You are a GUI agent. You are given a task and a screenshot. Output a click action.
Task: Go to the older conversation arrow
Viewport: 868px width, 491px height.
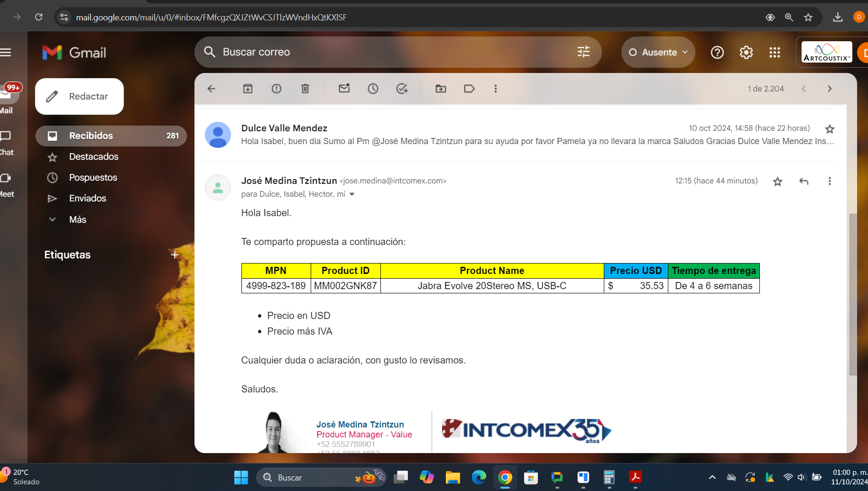pyautogui.click(x=830, y=89)
